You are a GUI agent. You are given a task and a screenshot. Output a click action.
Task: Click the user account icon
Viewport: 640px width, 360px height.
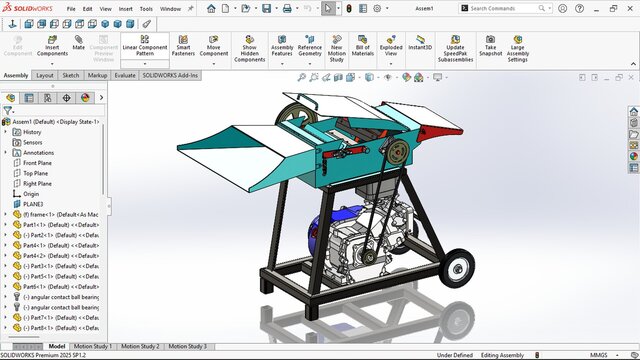pos(562,8)
